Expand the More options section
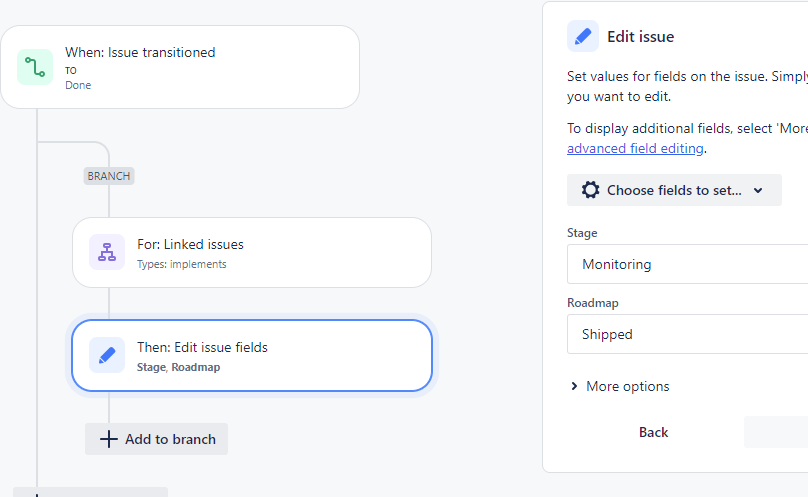 627,386
